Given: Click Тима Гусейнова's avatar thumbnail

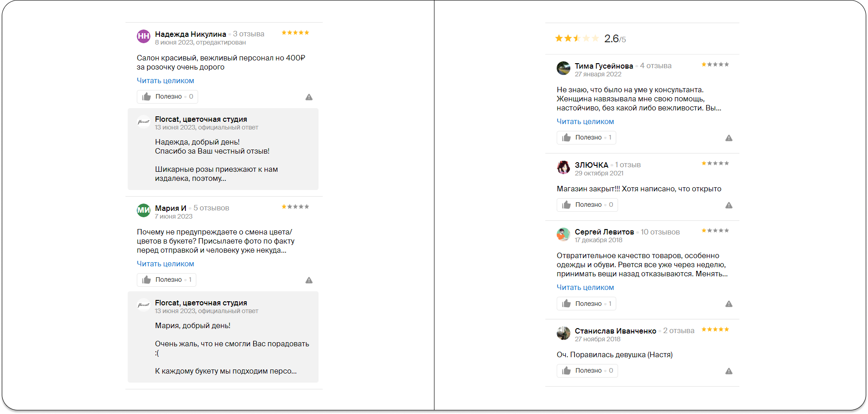Looking at the screenshot, I should coord(564,68).
